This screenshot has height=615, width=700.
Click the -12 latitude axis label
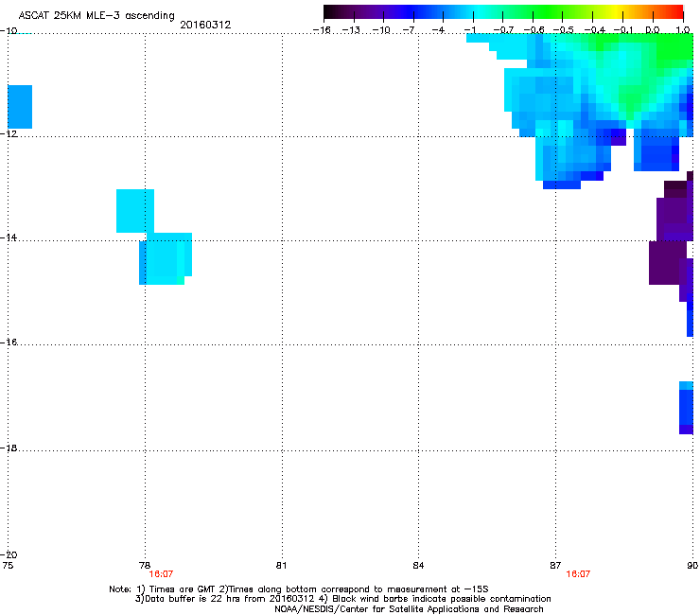click(x=9, y=133)
